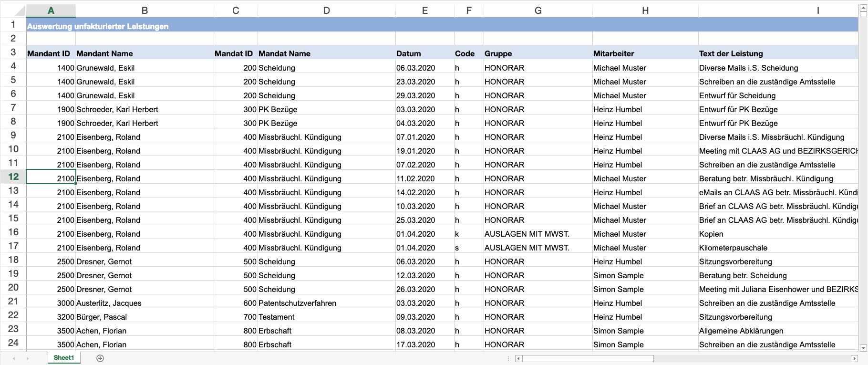Screen dimensions: 868x365
Task: Select column I header
Action: [x=778, y=10]
